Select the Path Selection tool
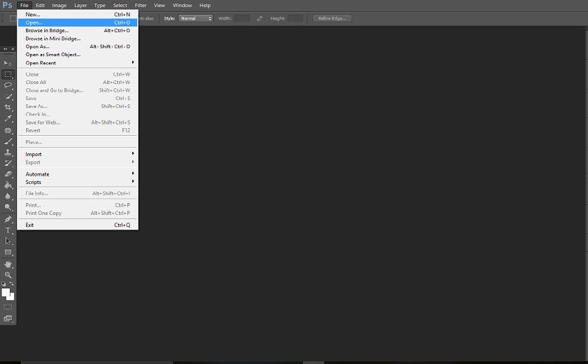The image size is (588, 364). click(8, 241)
